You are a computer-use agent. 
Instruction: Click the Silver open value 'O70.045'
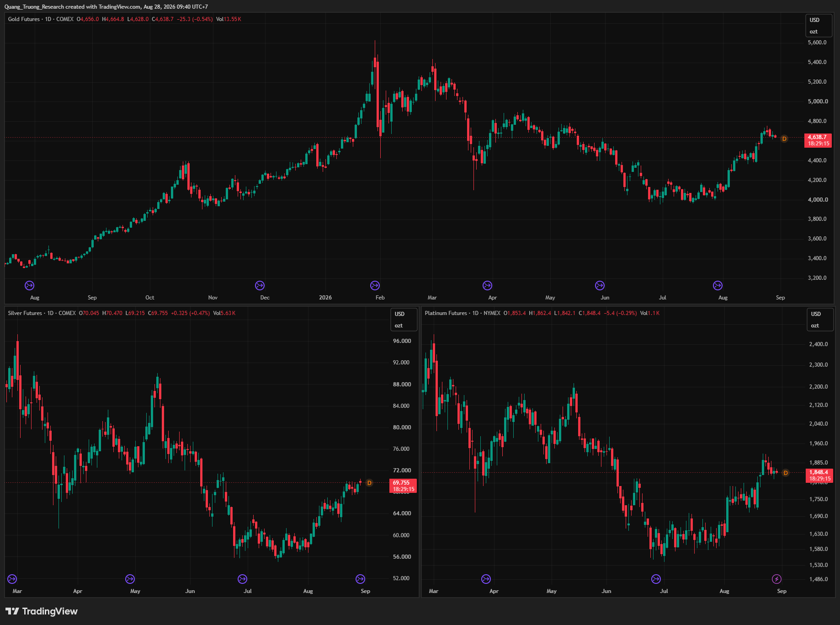tap(89, 313)
